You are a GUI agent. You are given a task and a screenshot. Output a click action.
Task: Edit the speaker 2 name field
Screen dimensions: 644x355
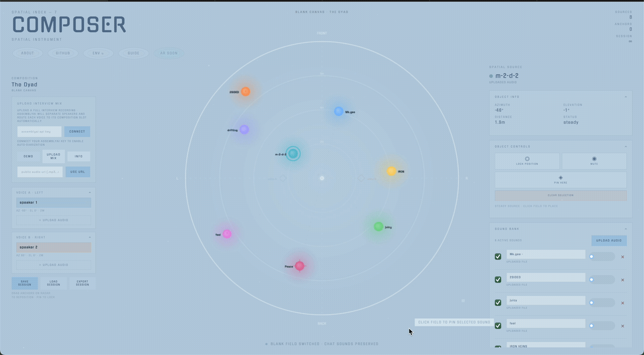(54, 247)
